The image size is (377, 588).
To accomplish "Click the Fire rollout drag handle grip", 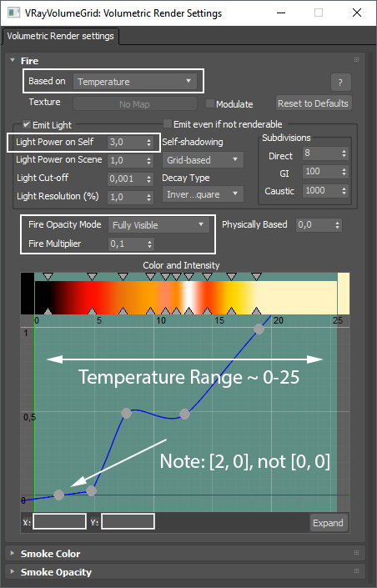I will point(356,59).
